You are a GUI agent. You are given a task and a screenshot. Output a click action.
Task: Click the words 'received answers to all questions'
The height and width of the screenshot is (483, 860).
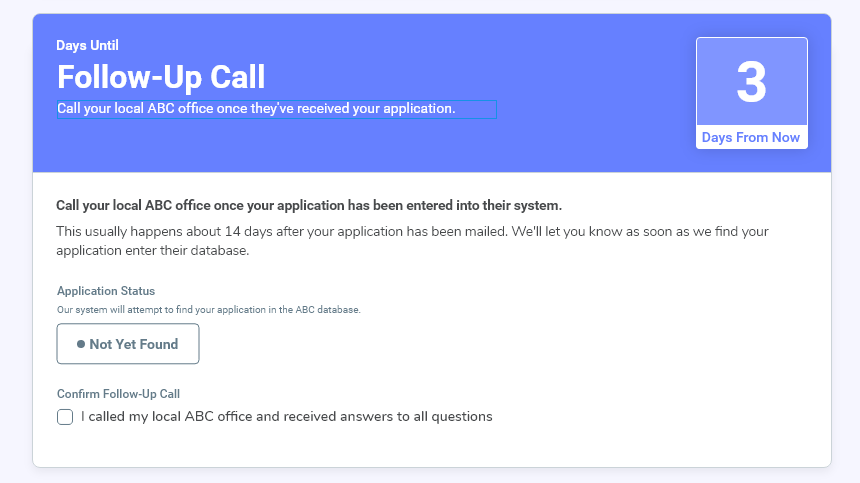[389, 416]
